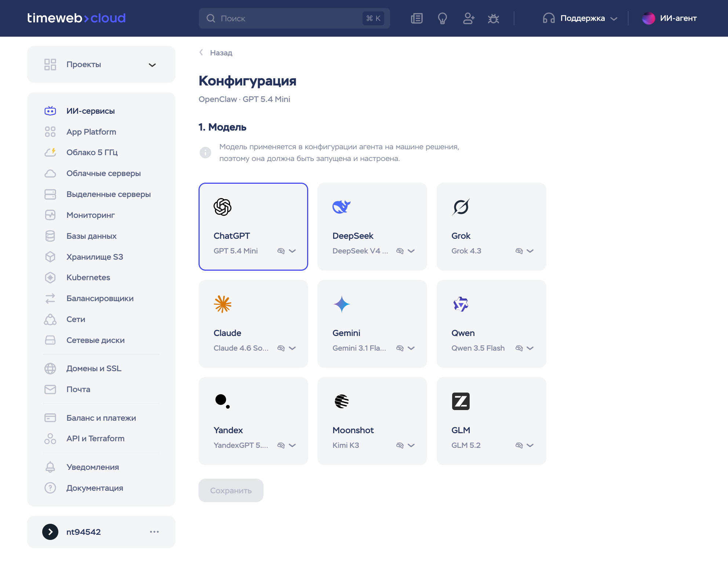Expand Claude model version chevron
Viewport: 728px width, 581px height.
click(292, 348)
